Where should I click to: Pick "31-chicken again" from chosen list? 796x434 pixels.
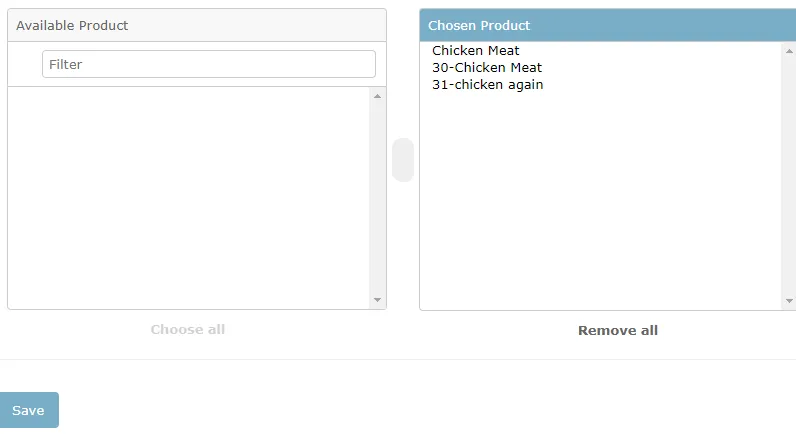pos(488,85)
